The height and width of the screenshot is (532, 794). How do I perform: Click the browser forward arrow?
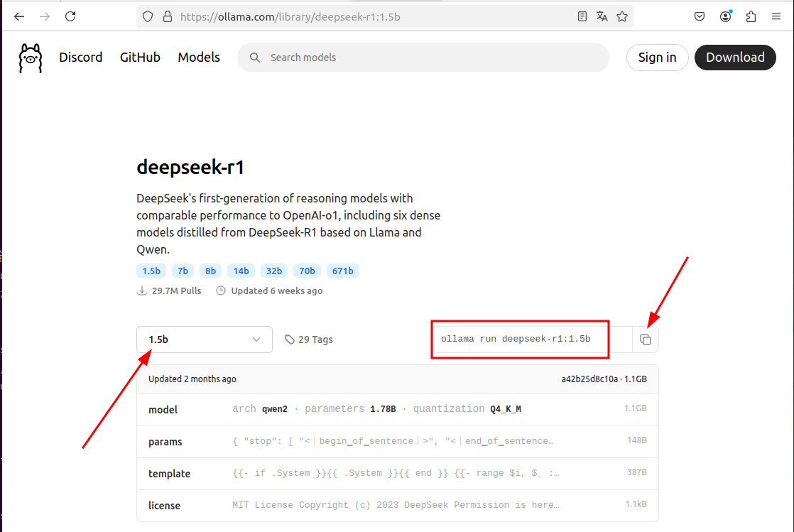click(45, 17)
